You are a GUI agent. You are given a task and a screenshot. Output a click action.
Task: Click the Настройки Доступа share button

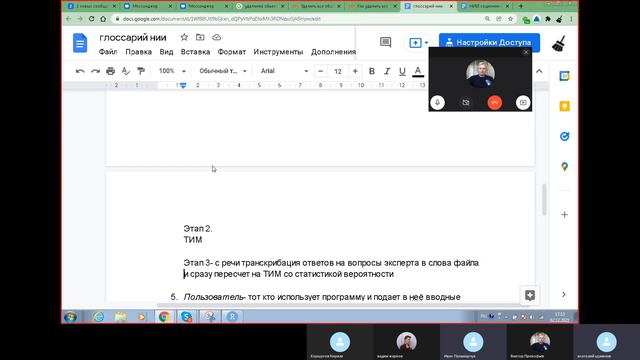click(x=489, y=42)
